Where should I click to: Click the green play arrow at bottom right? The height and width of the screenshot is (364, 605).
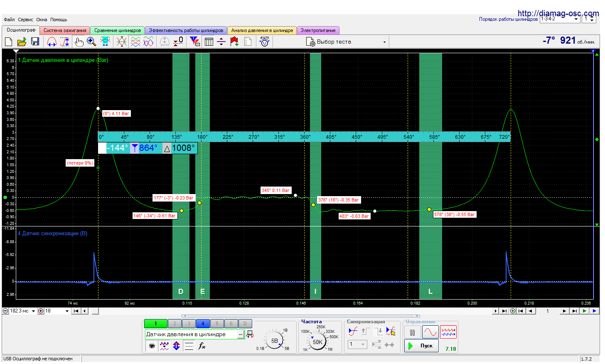pos(585,311)
